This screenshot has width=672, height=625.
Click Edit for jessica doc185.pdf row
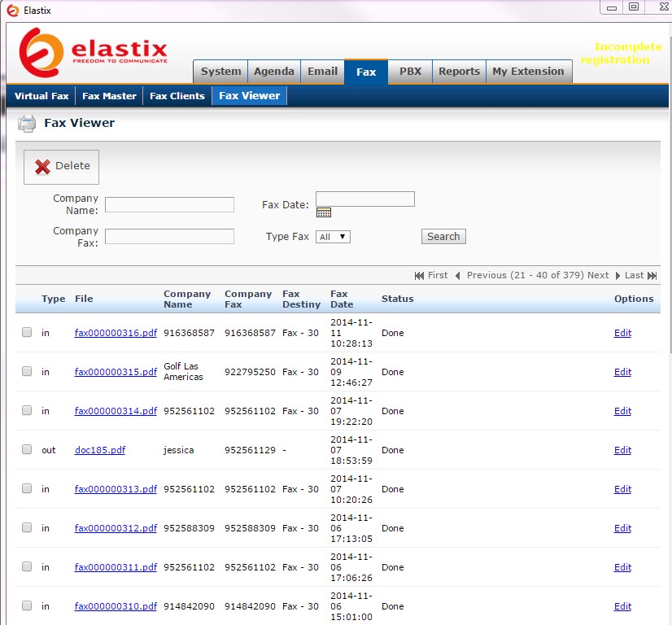[622, 450]
